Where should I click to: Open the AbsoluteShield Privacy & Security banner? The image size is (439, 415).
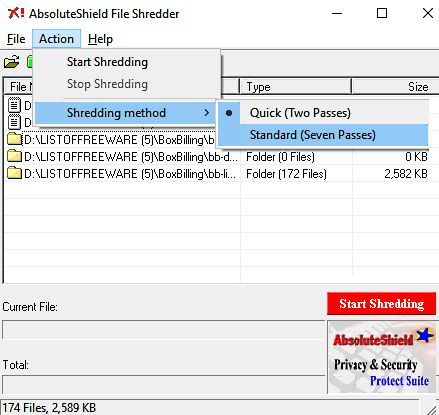[x=382, y=357]
